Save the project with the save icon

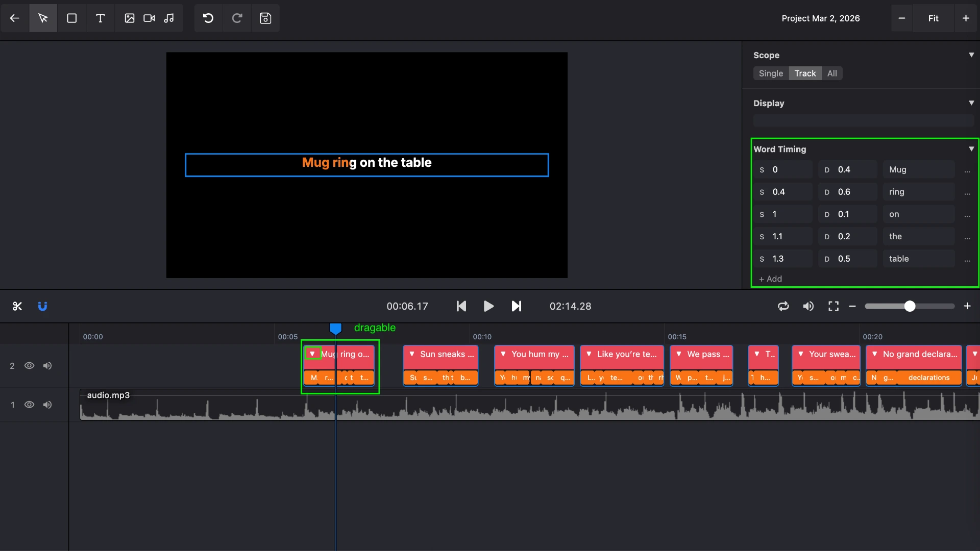tap(265, 18)
